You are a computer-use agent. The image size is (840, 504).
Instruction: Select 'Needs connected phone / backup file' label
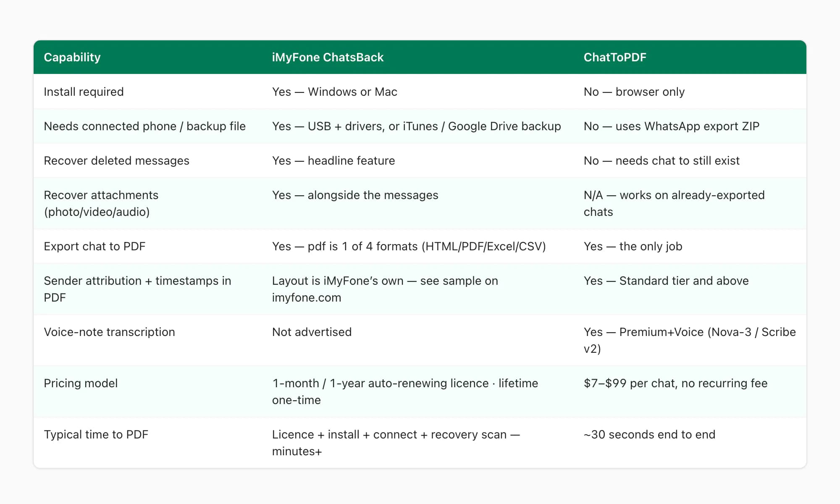coord(144,126)
